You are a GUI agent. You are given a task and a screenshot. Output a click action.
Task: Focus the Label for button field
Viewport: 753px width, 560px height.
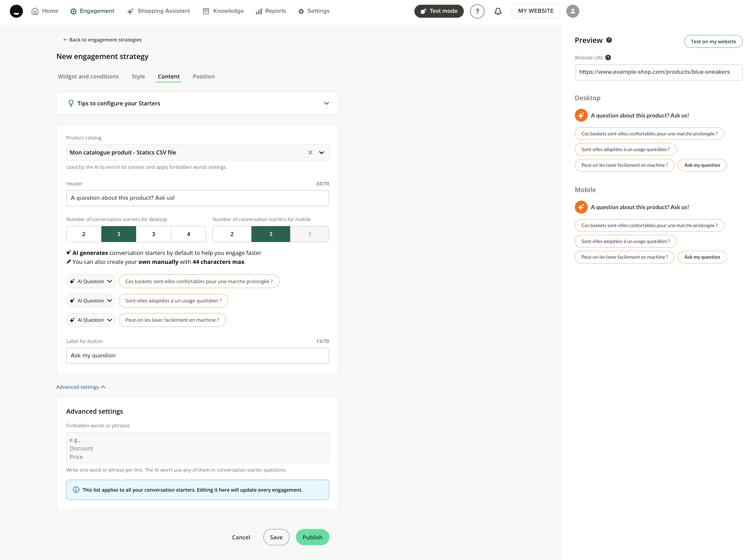coord(197,356)
